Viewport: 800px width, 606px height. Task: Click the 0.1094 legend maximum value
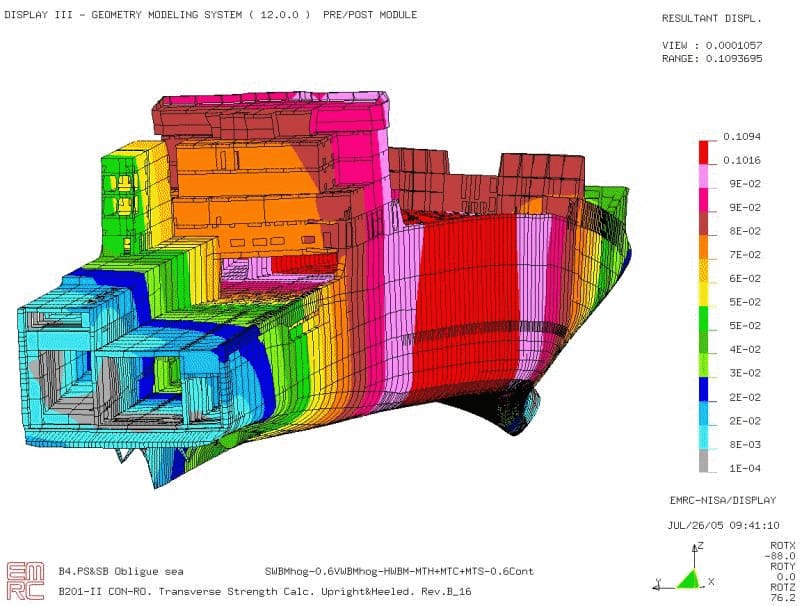pyautogui.click(x=742, y=137)
